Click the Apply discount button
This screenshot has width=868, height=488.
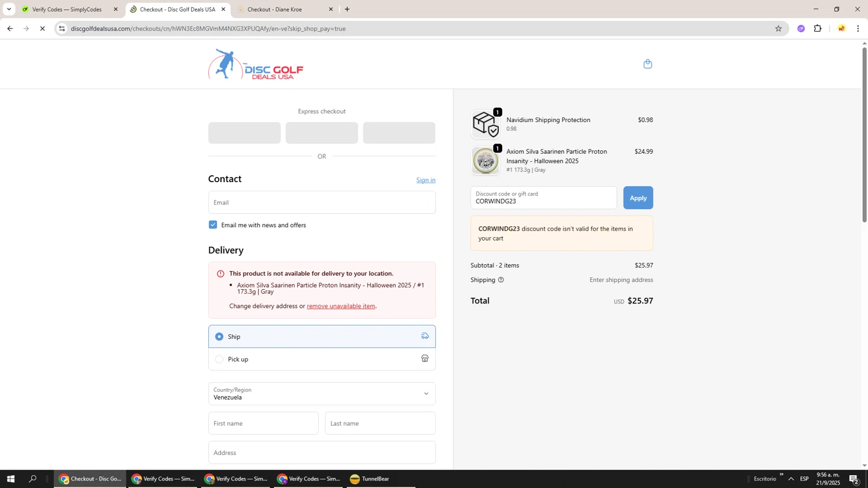[x=638, y=198]
